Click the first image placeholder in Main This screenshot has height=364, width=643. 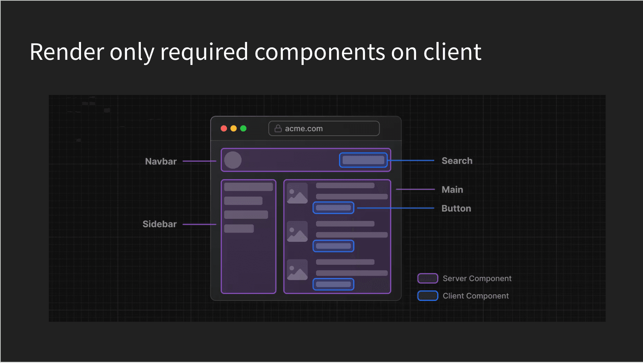pyautogui.click(x=297, y=193)
